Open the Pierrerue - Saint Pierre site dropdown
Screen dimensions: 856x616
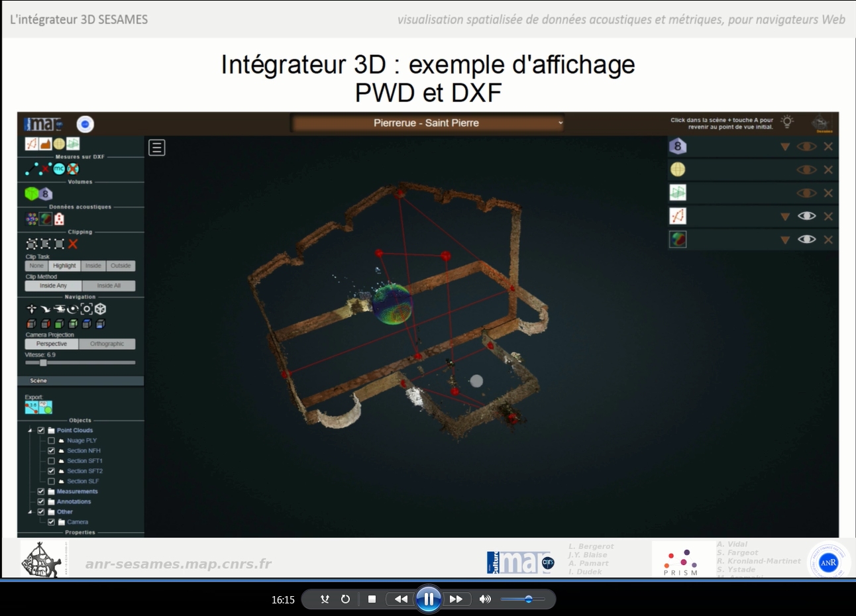(x=428, y=123)
